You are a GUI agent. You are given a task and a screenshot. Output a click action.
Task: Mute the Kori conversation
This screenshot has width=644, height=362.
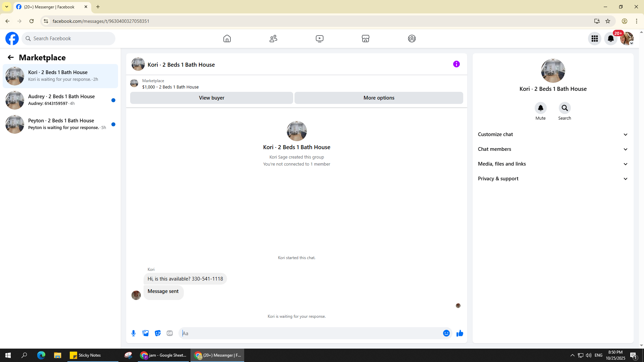click(x=540, y=108)
